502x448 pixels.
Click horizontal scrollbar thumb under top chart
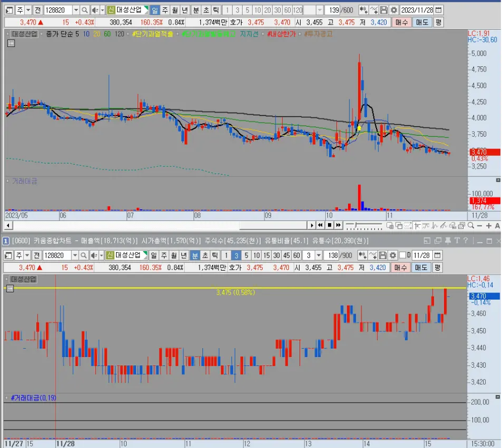click(x=273, y=226)
